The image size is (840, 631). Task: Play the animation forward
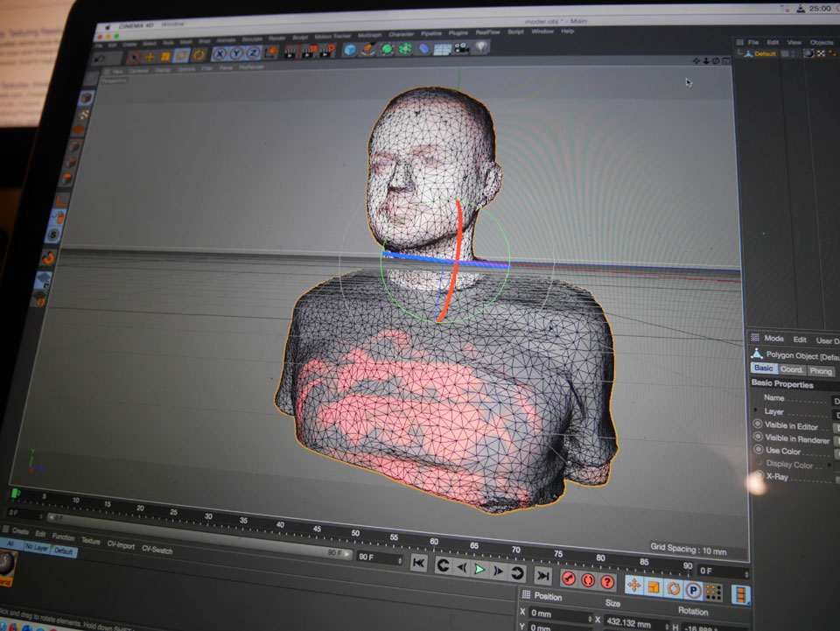pyautogui.click(x=479, y=570)
